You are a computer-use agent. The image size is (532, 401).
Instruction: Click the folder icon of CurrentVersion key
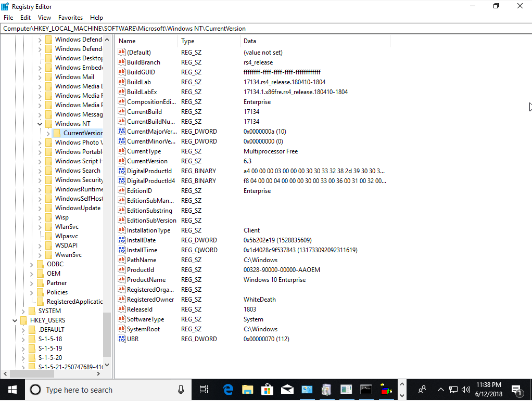57,133
